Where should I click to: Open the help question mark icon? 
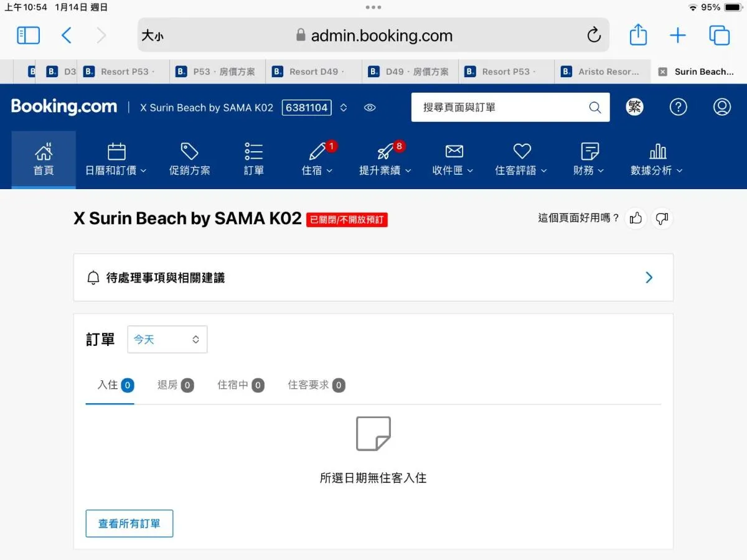pos(678,107)
